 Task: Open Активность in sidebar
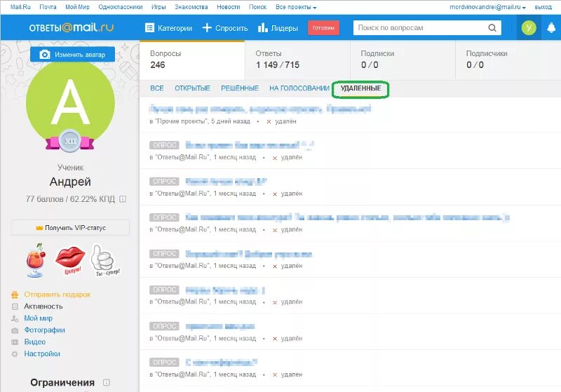[x=43, y=306]
